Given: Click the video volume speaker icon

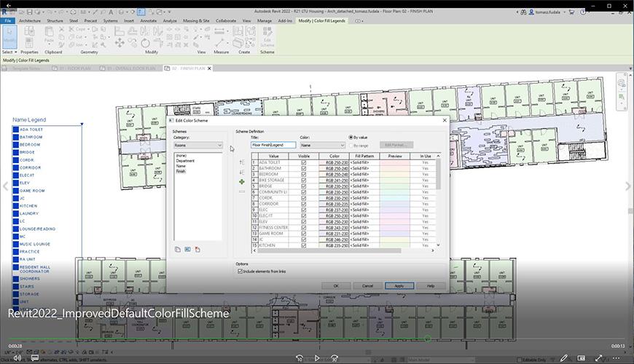Looking at the screenshot, I should [x=17, y=358].
